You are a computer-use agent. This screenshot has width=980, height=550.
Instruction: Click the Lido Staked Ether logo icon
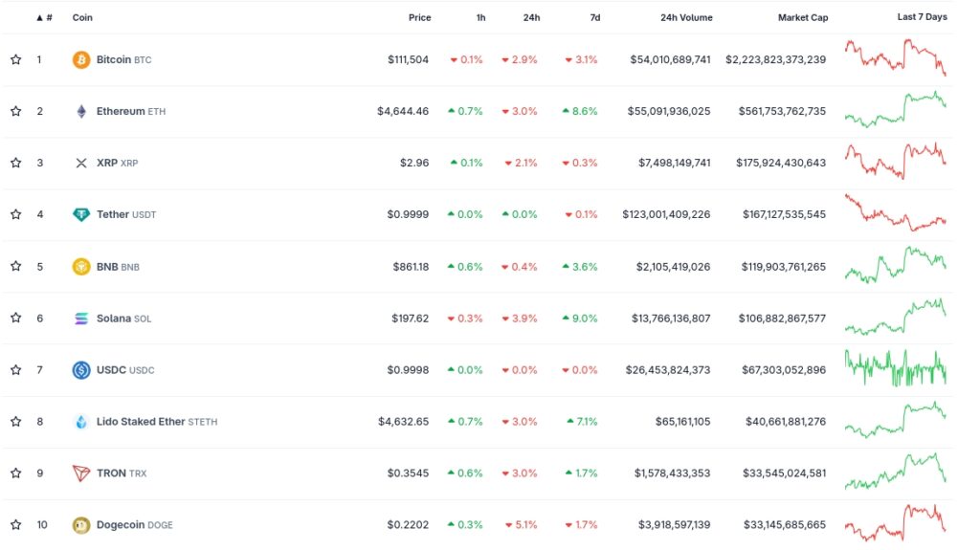81,422
